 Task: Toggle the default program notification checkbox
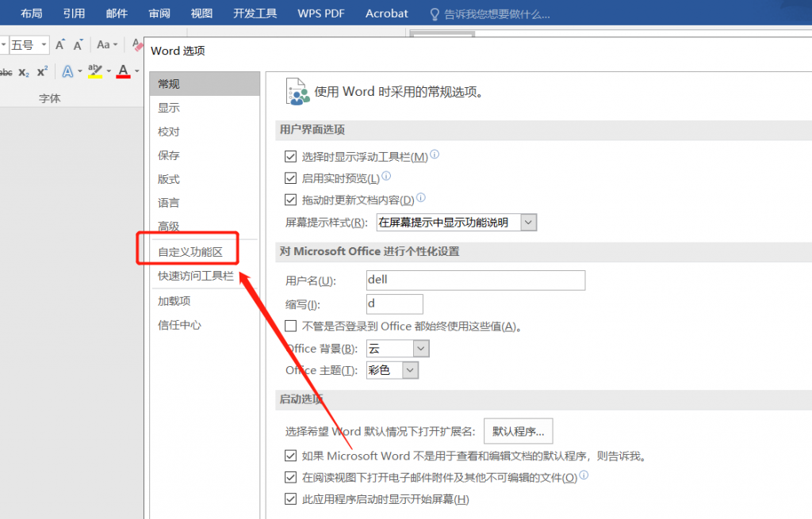pos(290,456)
